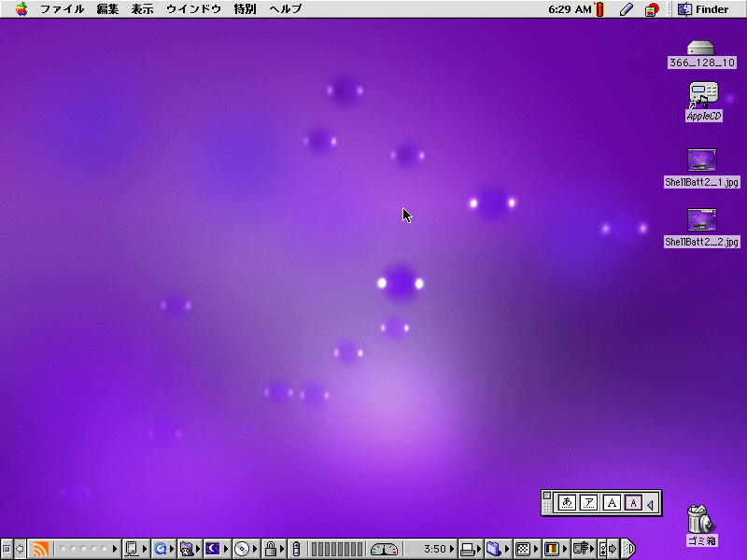Open the 3:50 battery time popup

coord(439,549)
